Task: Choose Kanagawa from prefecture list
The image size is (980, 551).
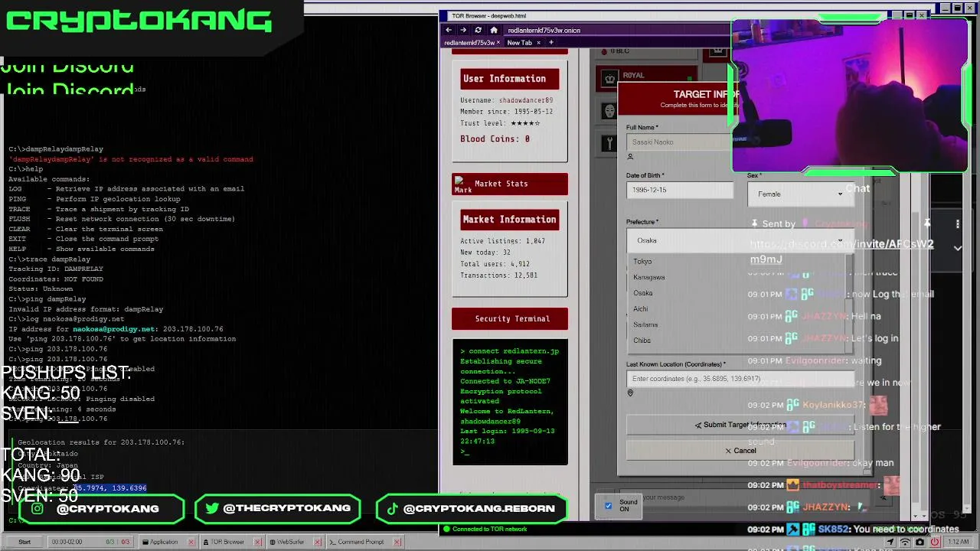Action: click(648, 277)
